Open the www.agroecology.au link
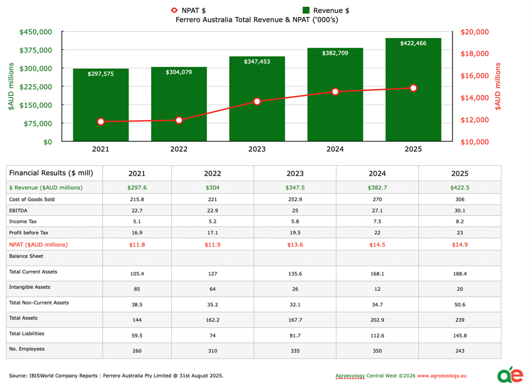This screenshot has width=532, height=392. pos(442,376)
